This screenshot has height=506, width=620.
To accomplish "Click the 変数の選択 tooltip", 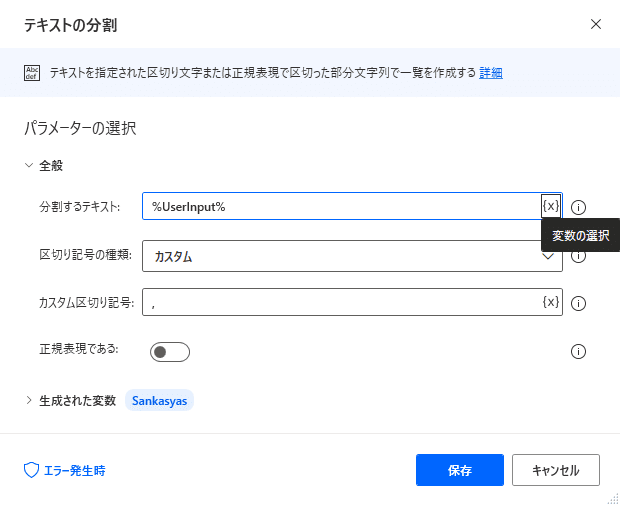I will pyautogui.click(x=580, y=235).
